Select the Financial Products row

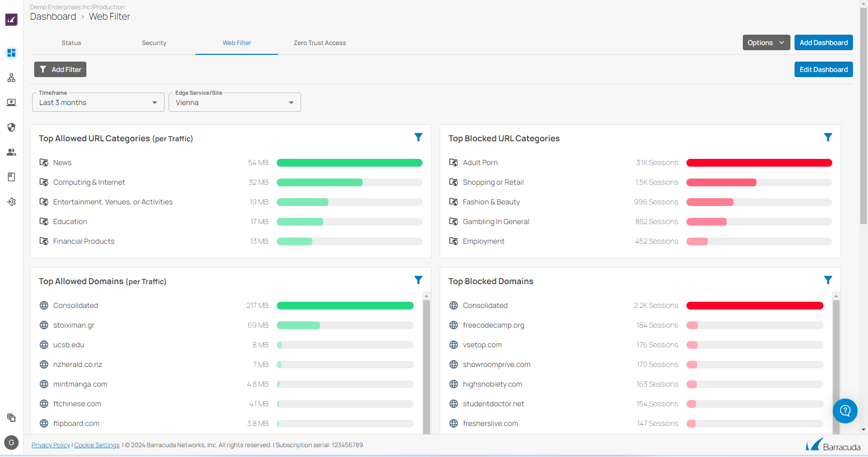click(231, 241)
